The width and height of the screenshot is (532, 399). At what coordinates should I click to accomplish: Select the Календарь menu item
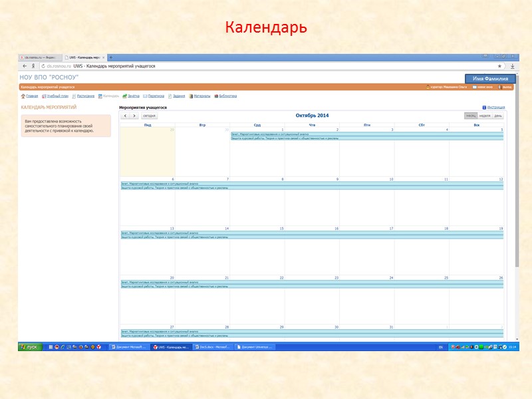pos(111,96)
